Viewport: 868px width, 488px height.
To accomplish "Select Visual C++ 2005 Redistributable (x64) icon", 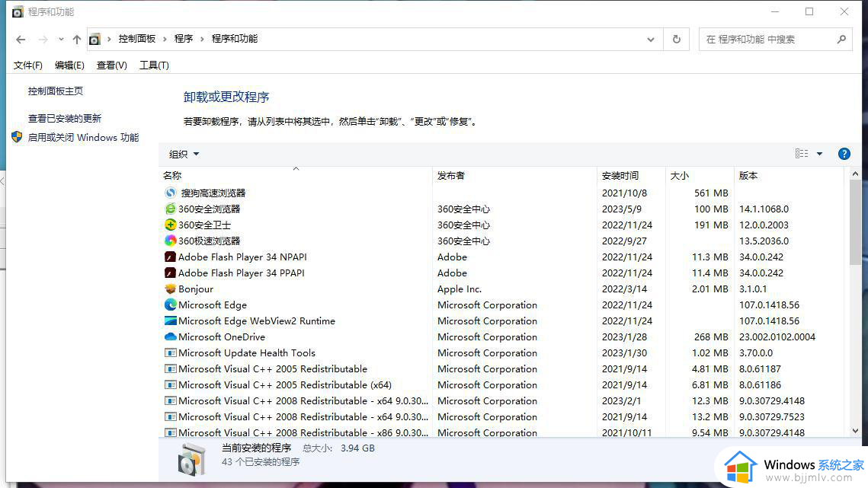I will click(171, 384).
